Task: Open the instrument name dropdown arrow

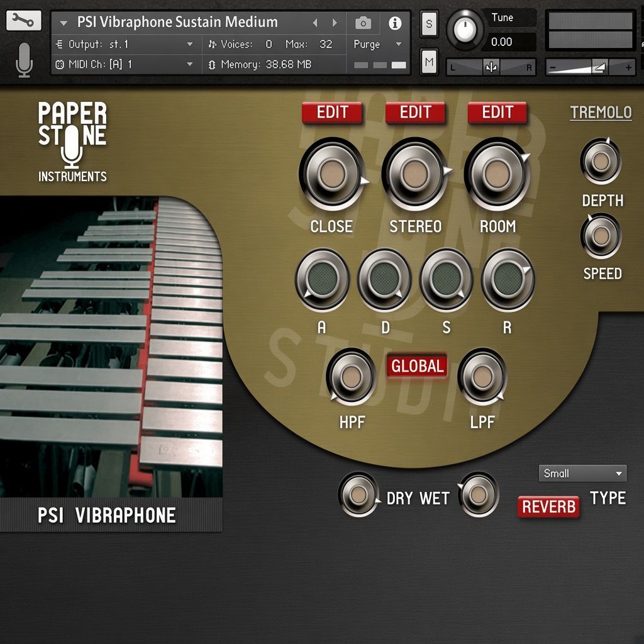Action: [x=64, y=23]
